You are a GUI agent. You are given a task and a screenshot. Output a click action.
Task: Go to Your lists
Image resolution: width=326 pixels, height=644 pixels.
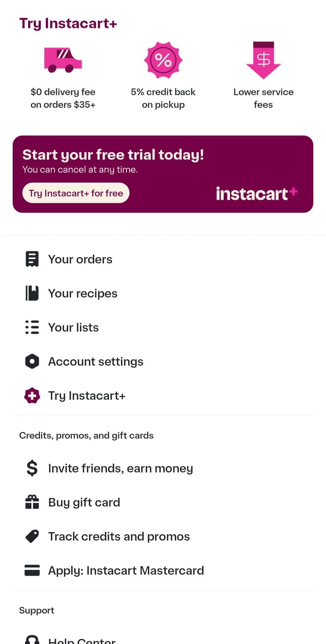[73, 328]
